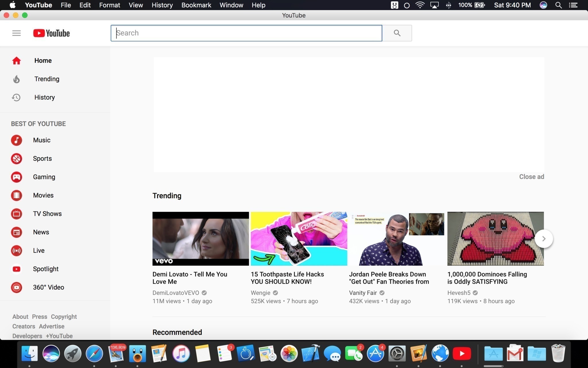
Task: Open the Edit menu
Action: pos(85,5)
